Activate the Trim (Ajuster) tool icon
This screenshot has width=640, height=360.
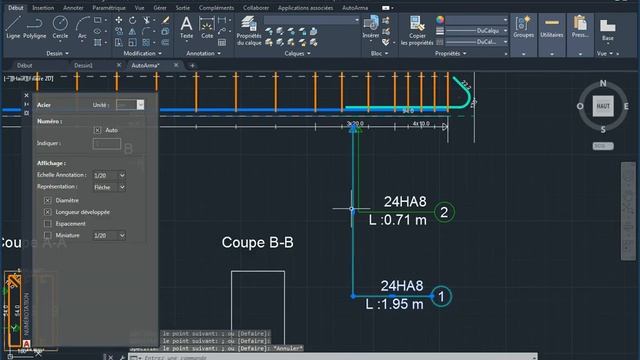[147, 20]
